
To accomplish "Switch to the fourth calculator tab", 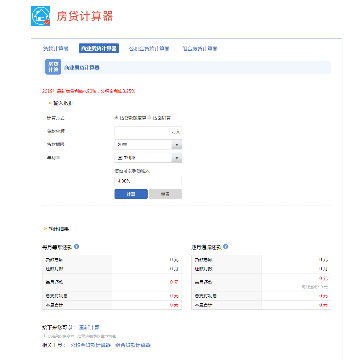I will point(200,49).
